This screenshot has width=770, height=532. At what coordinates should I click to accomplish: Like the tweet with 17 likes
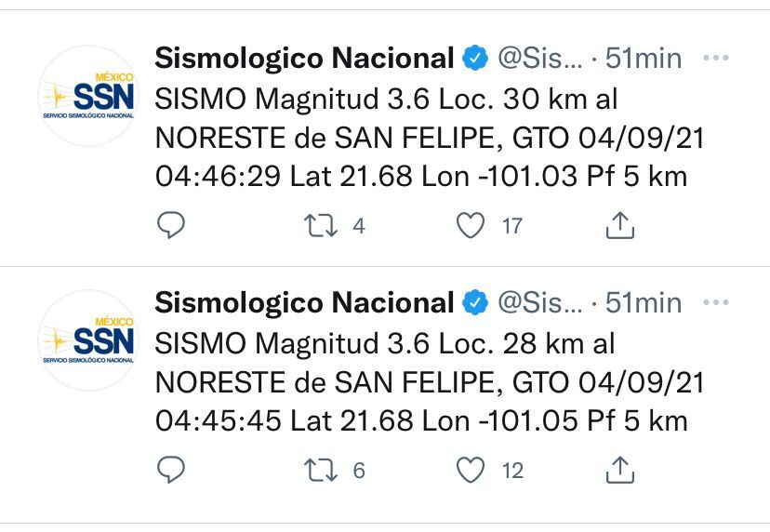tap(471, 225)
